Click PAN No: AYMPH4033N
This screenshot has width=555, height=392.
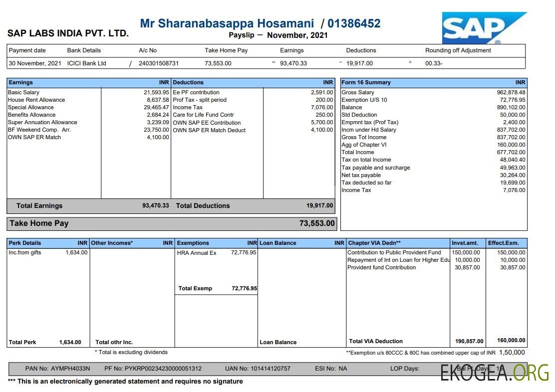[57, 369]
